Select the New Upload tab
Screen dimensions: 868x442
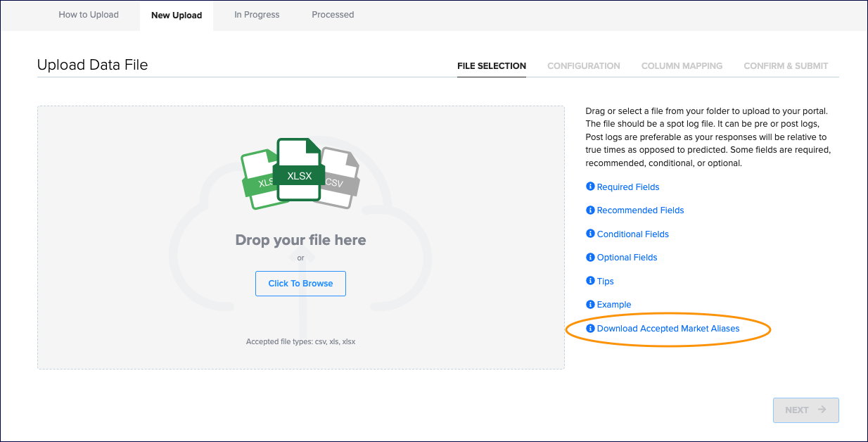pos(177,15)
